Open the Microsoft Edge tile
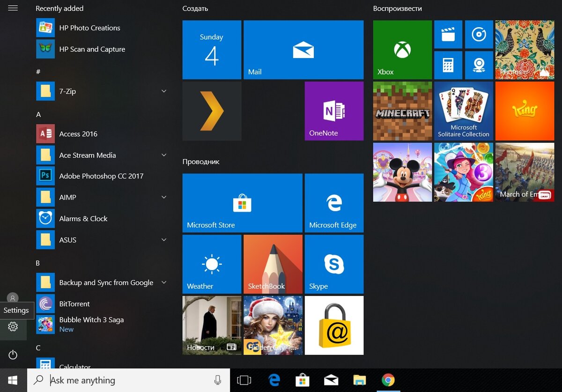This screenshot has height=392, width=562. pyautogui.click(x=334, y=203)
